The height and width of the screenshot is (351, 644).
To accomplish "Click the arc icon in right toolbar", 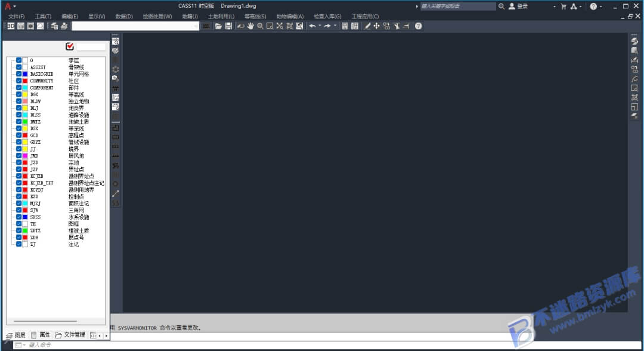I will click(x=634, y=79).
